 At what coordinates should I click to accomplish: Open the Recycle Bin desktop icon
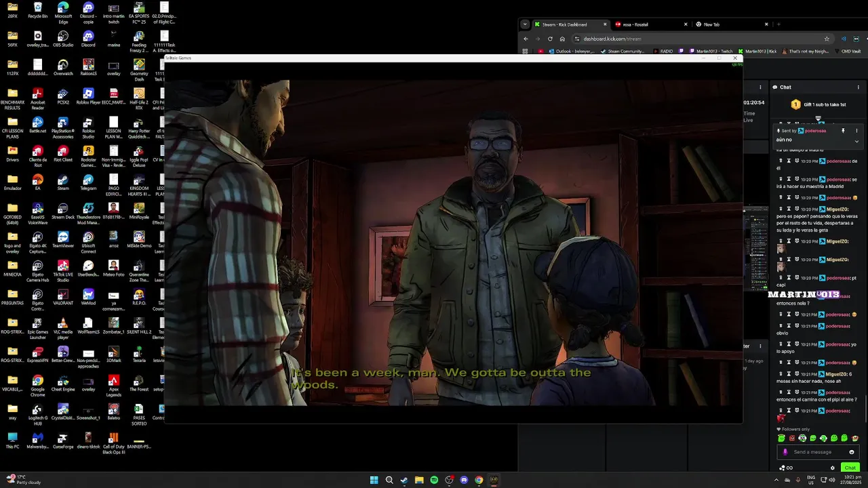point(38,11)
